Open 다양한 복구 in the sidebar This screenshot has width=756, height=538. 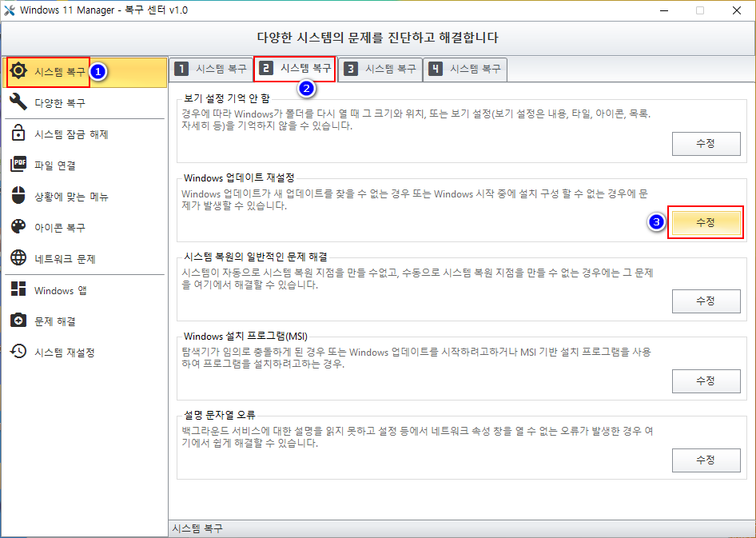pos(85,102)
